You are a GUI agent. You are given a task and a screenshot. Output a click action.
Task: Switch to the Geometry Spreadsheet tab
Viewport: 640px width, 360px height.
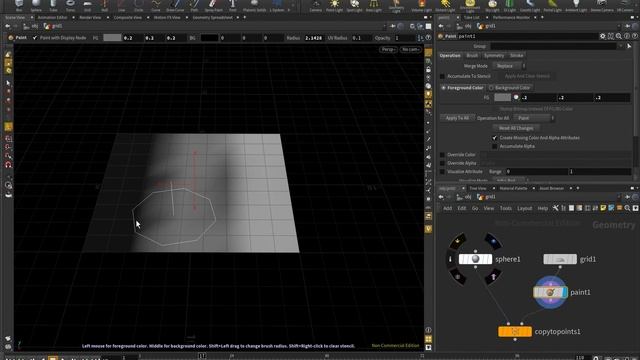click(x=212, y=18)
